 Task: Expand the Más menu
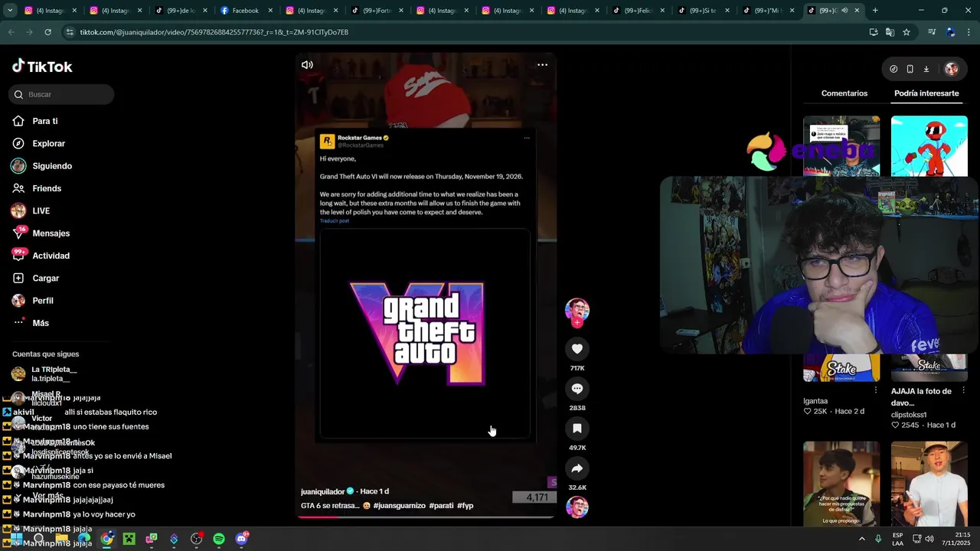point(40,323)
